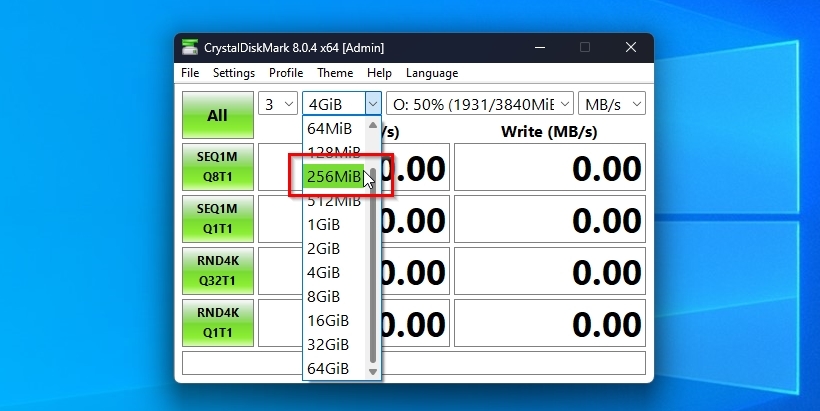This screenshot has width=820, height=411.
Task: Select 1GiB from the size list
Action: click(335, 224)
